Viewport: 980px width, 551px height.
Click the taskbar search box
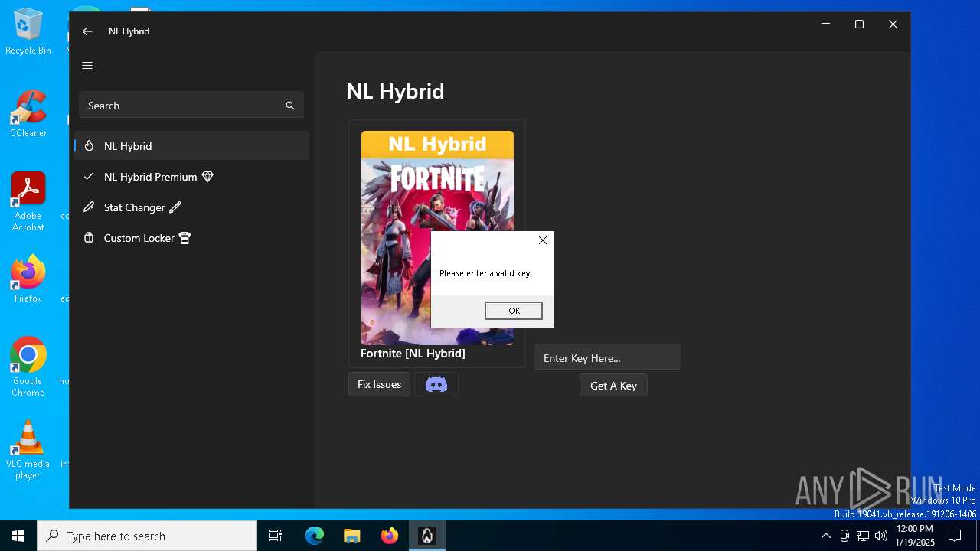tap(147, 536)
